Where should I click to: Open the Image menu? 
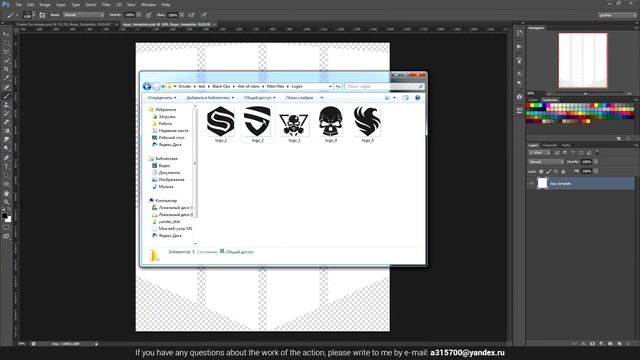[45, 4]
